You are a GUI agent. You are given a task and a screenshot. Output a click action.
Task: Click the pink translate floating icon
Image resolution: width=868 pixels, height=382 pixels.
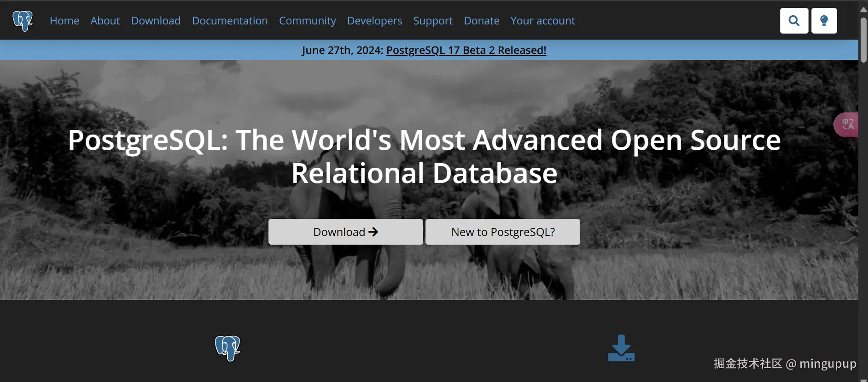pos(847,124)
